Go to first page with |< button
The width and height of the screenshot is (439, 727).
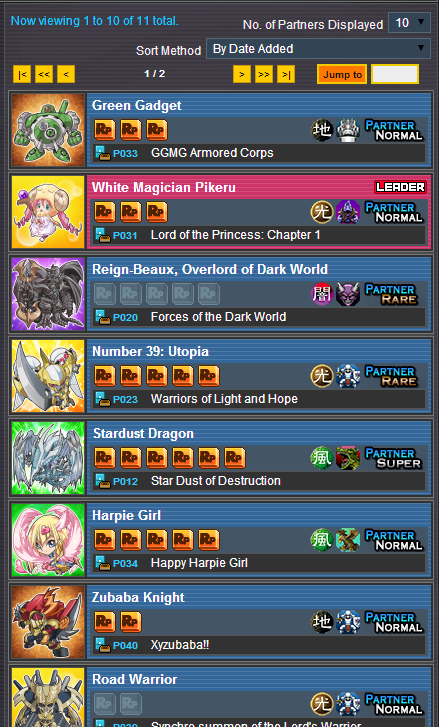pos(22,74)
